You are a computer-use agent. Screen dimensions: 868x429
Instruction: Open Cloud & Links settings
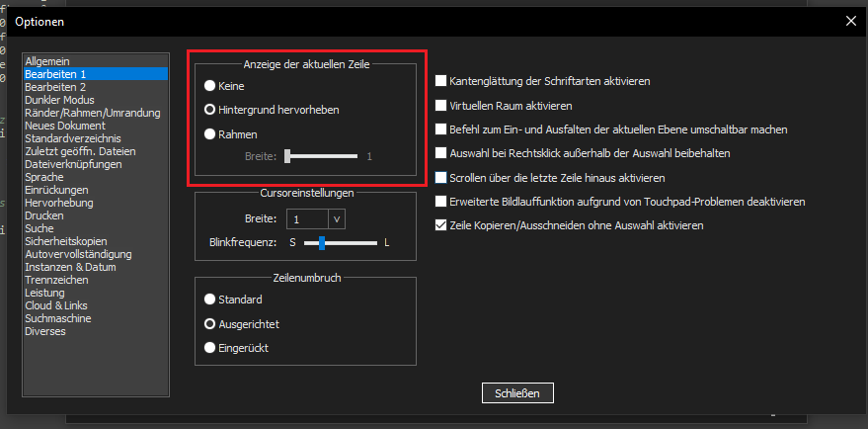point(96,306)
